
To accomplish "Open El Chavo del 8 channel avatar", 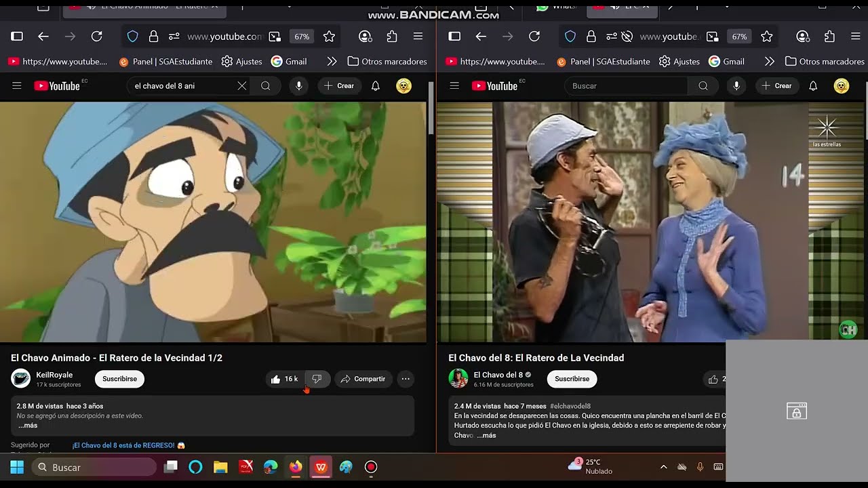I will click(458, 379).
